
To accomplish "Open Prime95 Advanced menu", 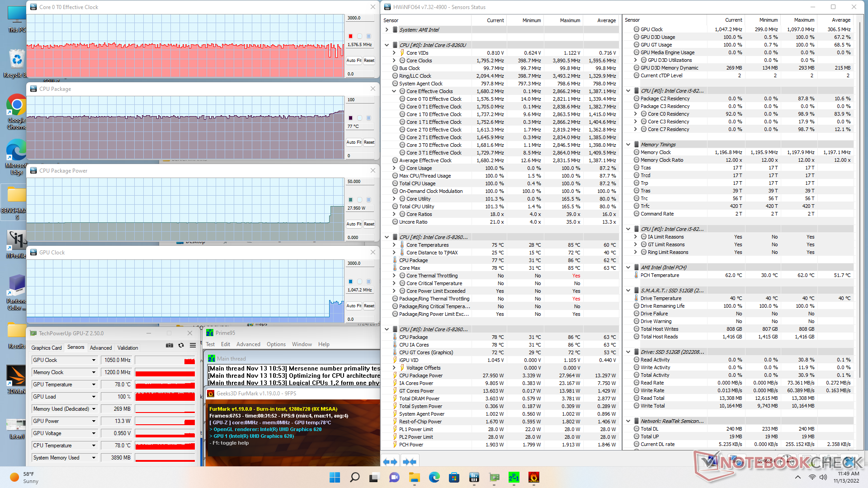I will click(x=248, y=344).
